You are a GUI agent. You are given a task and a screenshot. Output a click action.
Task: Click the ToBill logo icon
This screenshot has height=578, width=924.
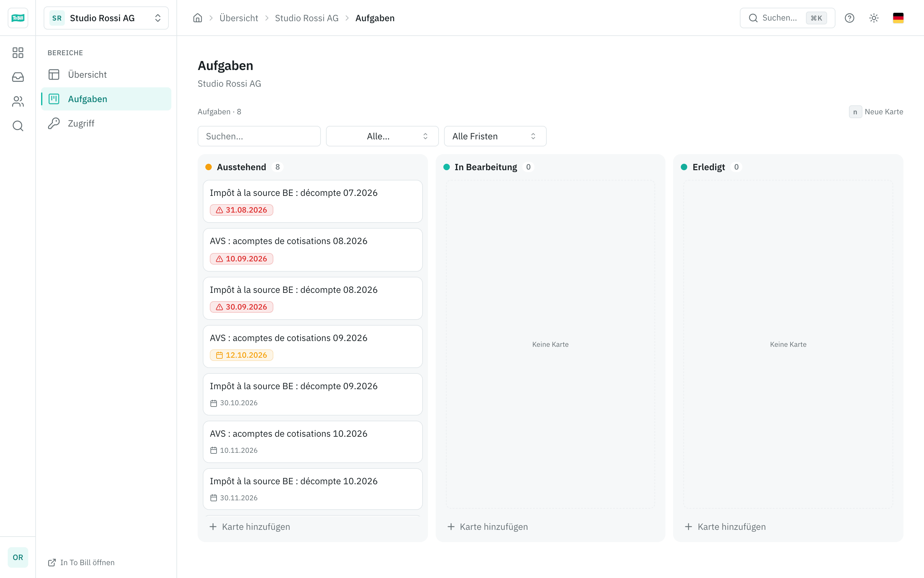[x=18, y=18]
